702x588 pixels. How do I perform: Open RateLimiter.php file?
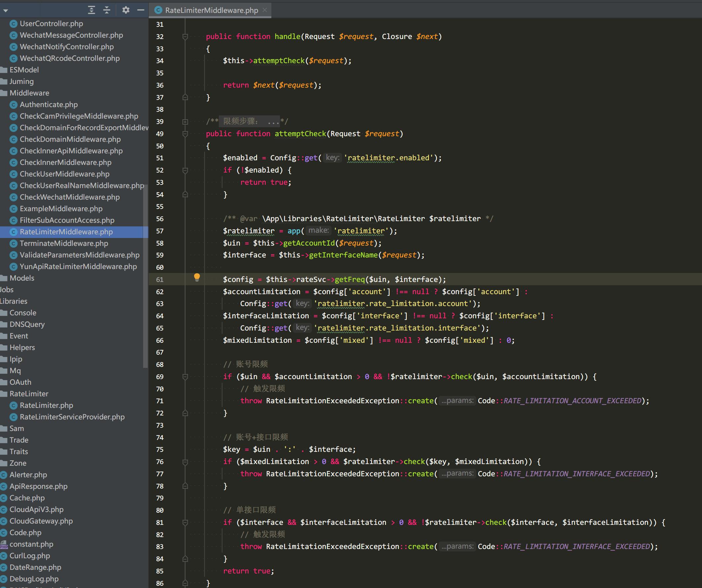point(46,406)
